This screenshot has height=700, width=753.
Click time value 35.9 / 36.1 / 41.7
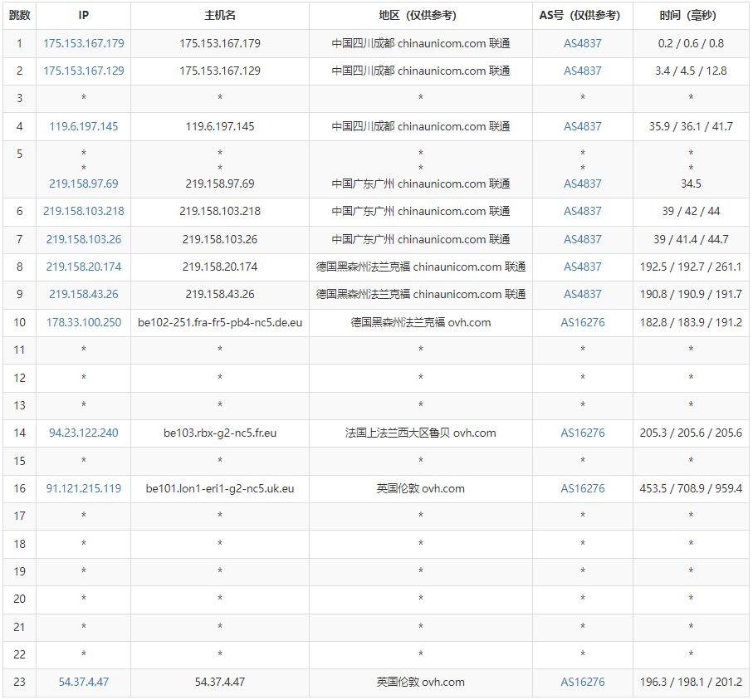691,126
